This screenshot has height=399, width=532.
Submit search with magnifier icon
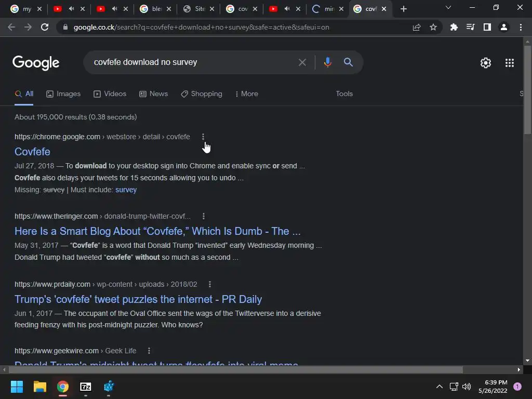(x=348, y=62)
